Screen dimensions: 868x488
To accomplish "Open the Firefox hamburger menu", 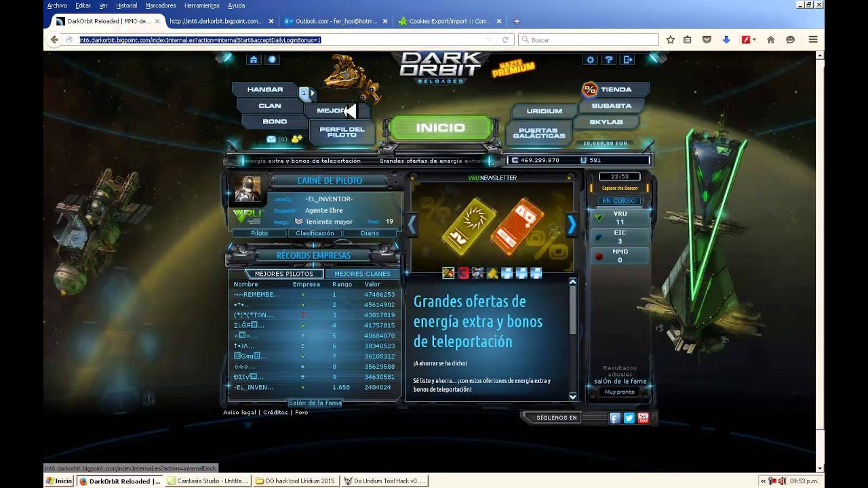I will [x=812, y=40].
